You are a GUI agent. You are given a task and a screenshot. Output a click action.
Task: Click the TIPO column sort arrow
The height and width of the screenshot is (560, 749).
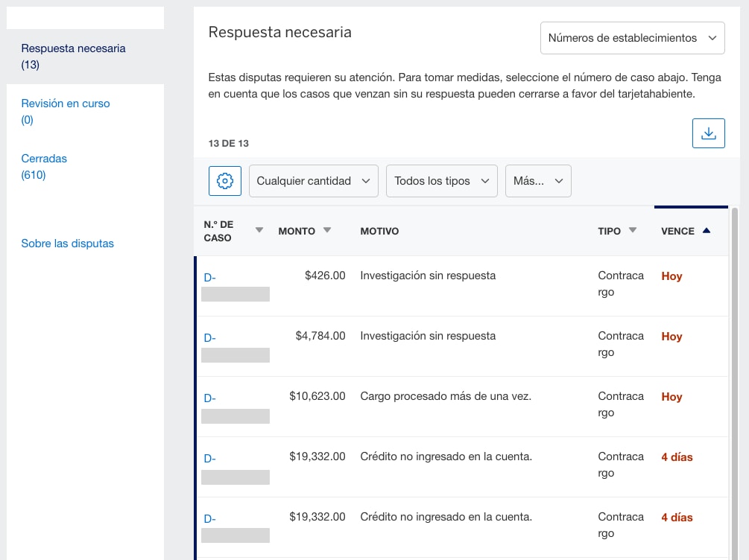click(x=633, y=231)
